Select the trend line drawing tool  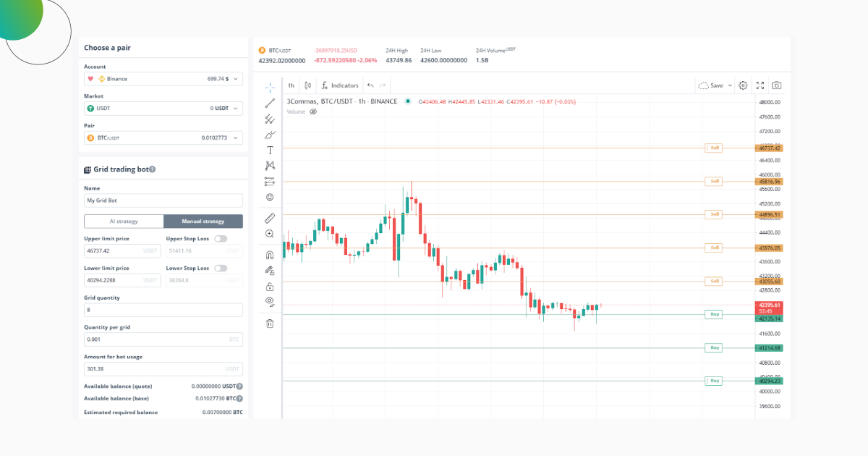coord(270,104)
